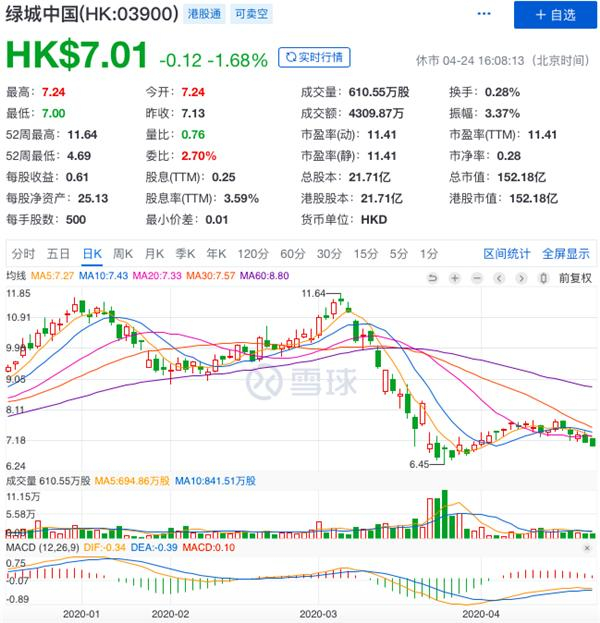This screenshot has width=600, height=623.
Task: Open the 区间统计 range statistics link
Action: 507,253
